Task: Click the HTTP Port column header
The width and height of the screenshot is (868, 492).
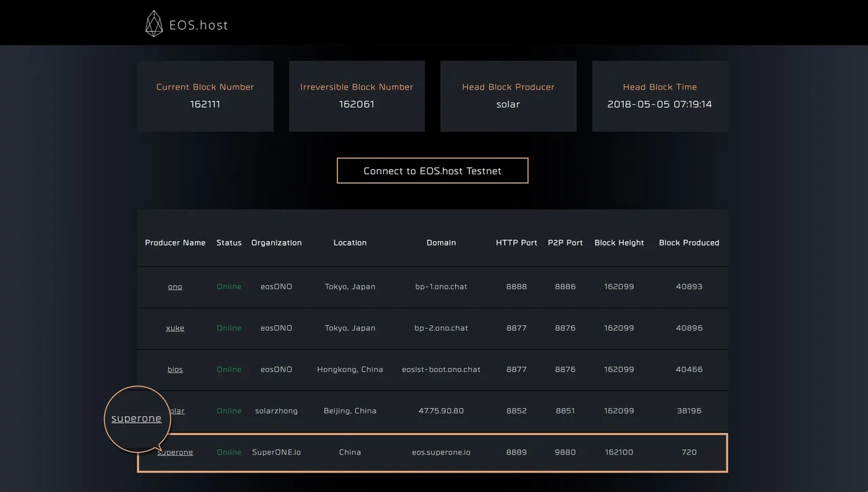Action: [517, 243]
